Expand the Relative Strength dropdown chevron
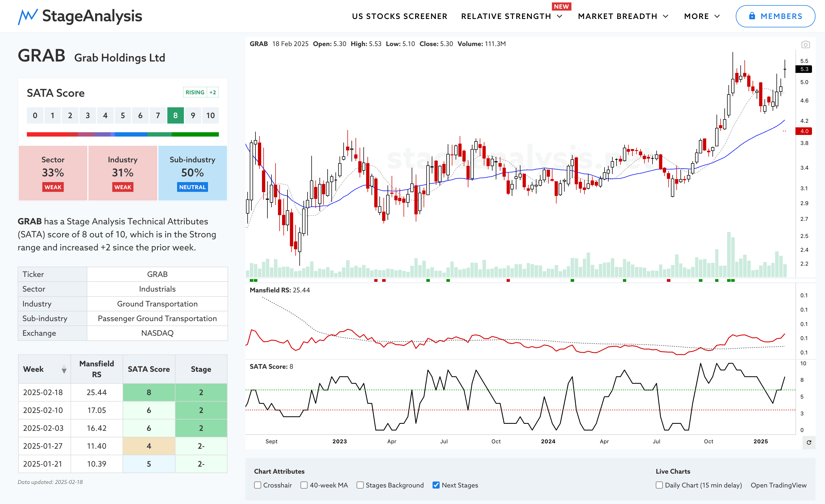The width and height of the screenshot is (825, 504). [559, 16]
